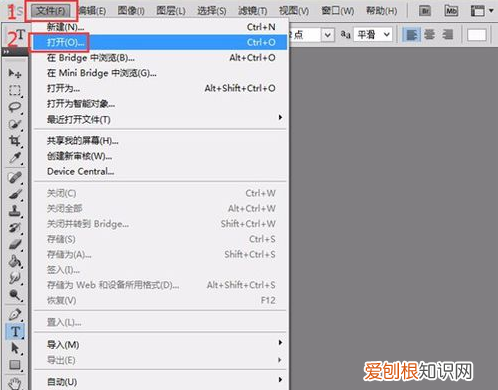The height and width of the screenshot is (390, 498).
Task: Choose 在 Mini Bridge 中浏览(G)...
Action: point(161,73)
